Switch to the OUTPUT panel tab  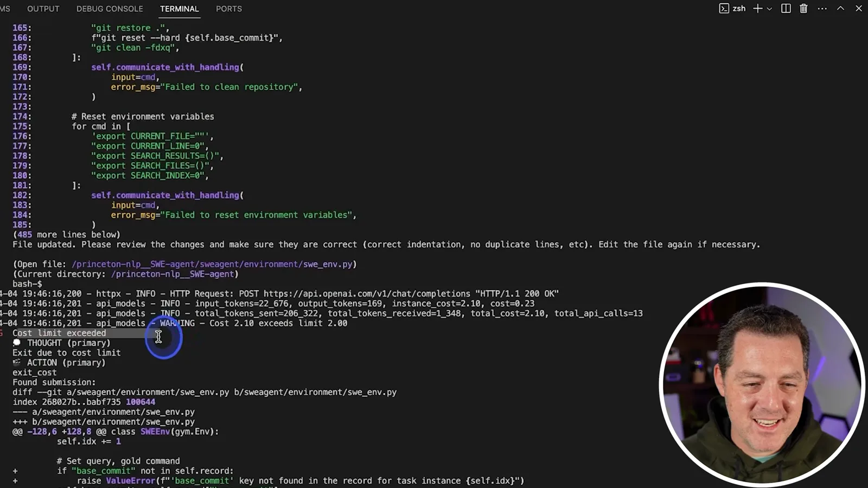(43, 9)
